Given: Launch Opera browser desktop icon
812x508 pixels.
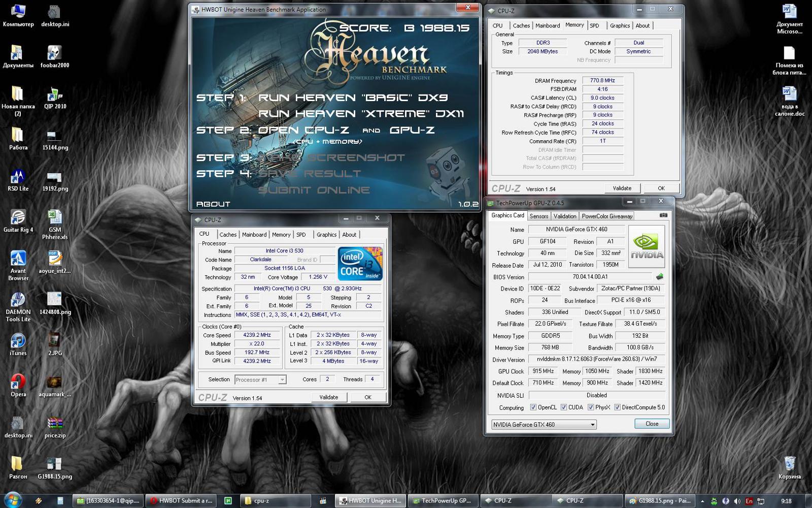Looking at the screenshot, I should 18,385.
